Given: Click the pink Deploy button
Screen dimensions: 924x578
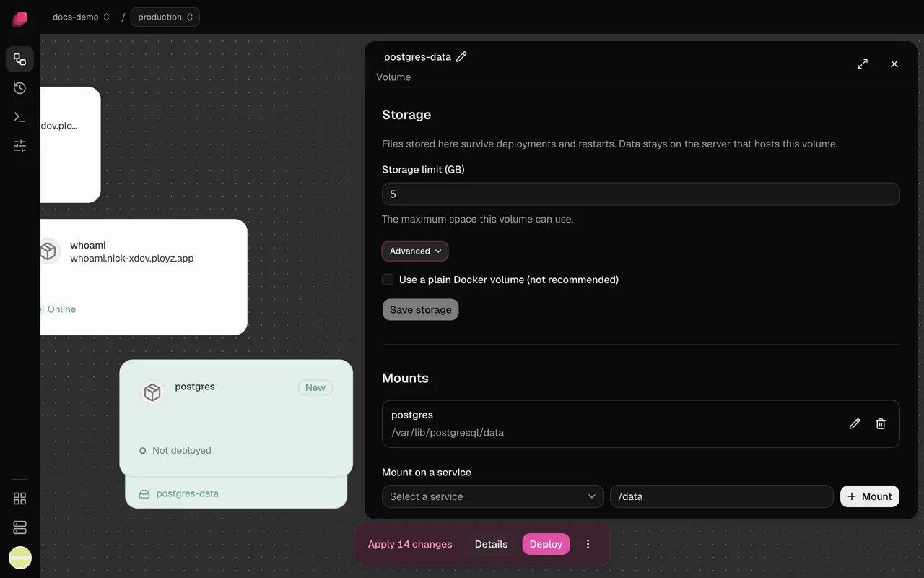Looking at the screenshot, I should tap(546, 544).
